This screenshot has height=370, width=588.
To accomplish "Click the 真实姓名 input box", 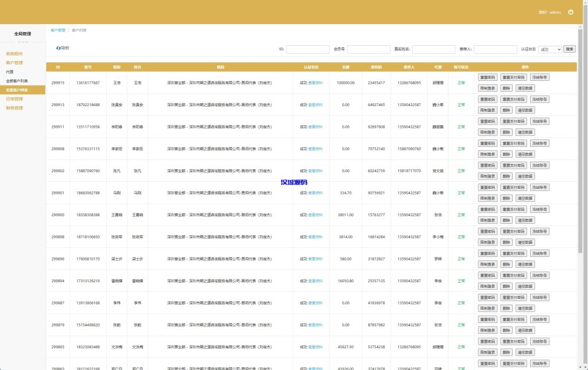I will 434,49.
